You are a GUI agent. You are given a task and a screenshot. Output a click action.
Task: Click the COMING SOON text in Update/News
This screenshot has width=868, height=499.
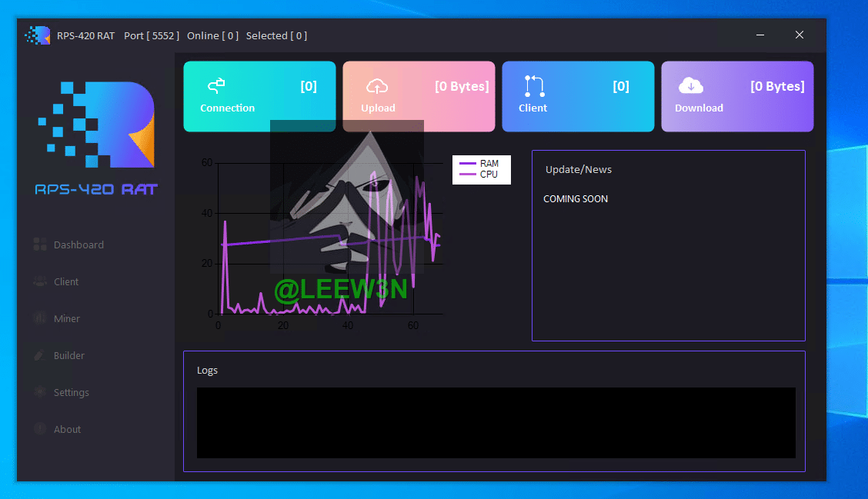tap(576, 198)
